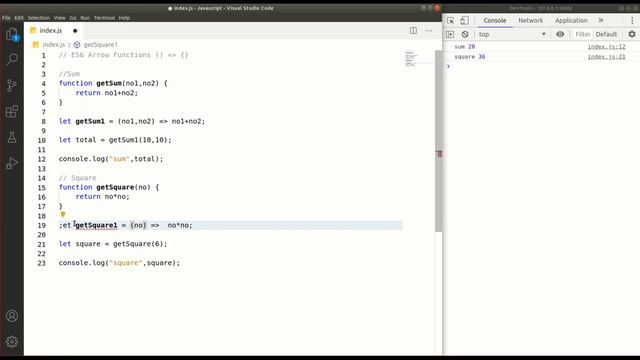Viewport: 640px width, 360px height.
Task: Open the Explorer view in activity bar
Action: pyautogui.click(x=12, y=34)
